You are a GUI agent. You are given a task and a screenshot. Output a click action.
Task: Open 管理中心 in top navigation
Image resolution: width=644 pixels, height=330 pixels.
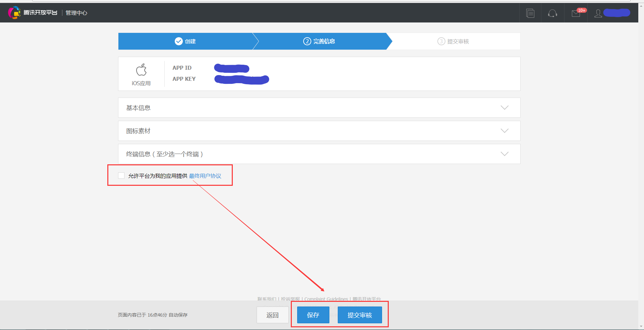coord(76,13)
